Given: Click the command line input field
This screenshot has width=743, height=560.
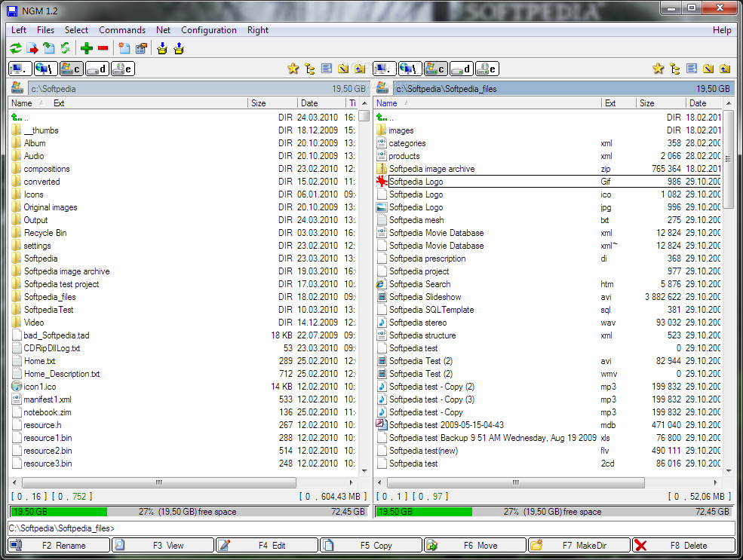Looking at the screenshot, I should (371, 528).
